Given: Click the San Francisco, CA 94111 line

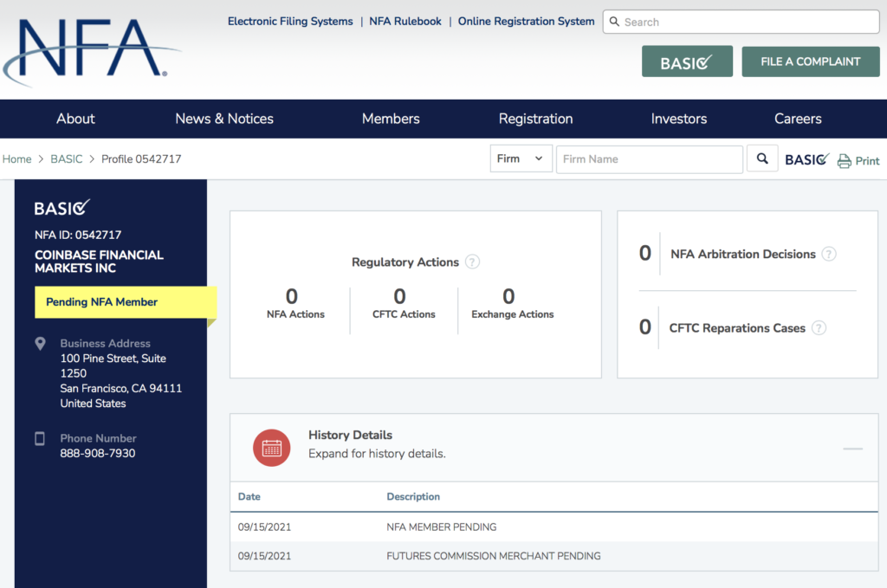Looking at the screenshot, I should (121, 389).
